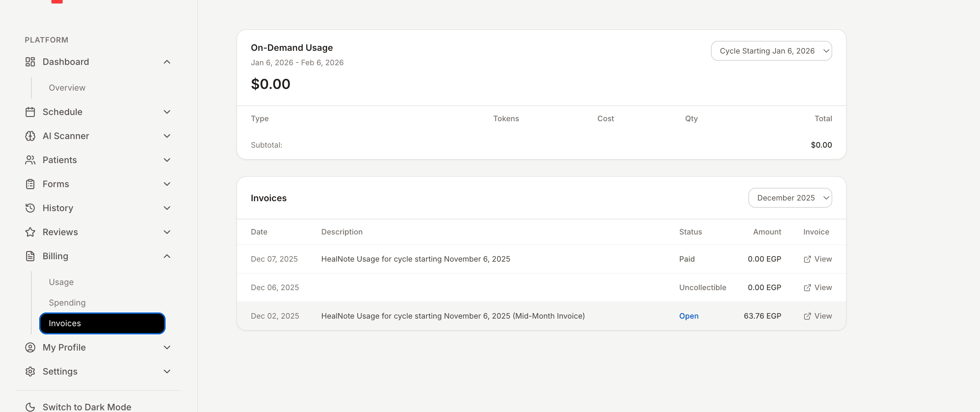The width and height of the screenshot is (980, 412).
Task: Click the Dec 06, 2025 date cell
Action: tap(275, 288)
